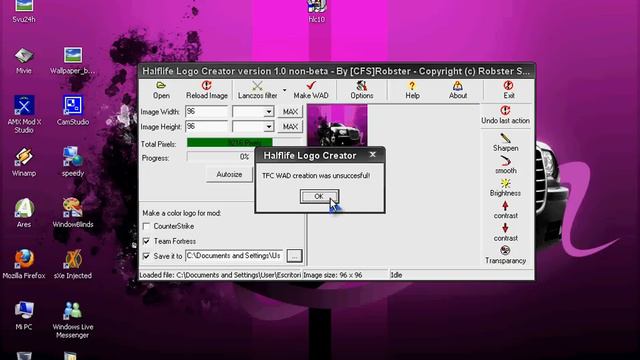640x360 pixels.
Task: Click inside the Image Height field
Action: [x=206, y=127]
